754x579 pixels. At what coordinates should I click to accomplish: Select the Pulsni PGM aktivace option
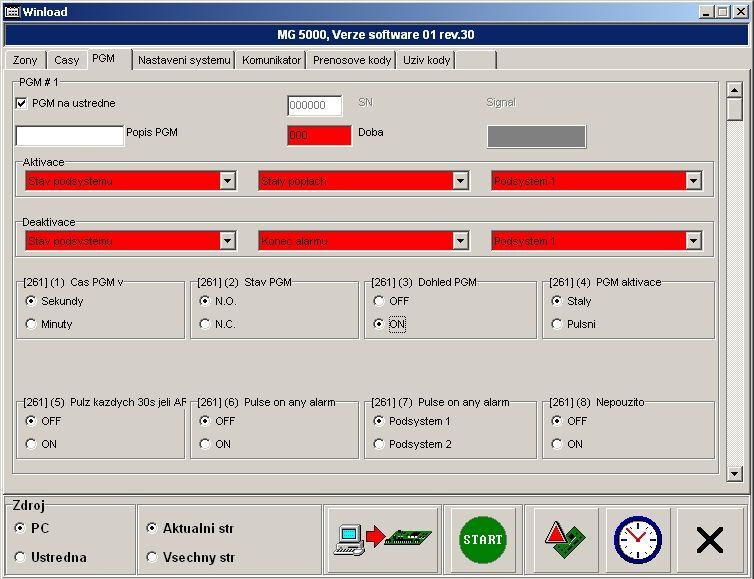coord(558,324)
